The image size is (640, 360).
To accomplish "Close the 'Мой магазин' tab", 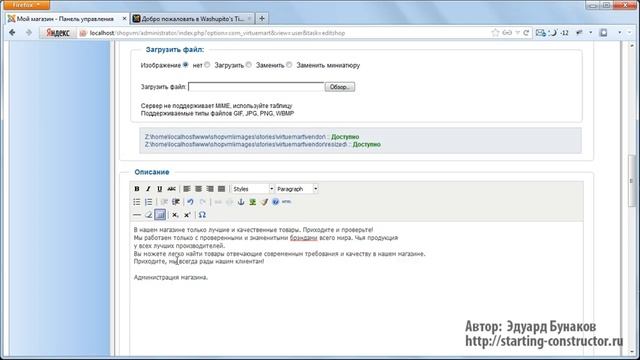I will point(124,19).
